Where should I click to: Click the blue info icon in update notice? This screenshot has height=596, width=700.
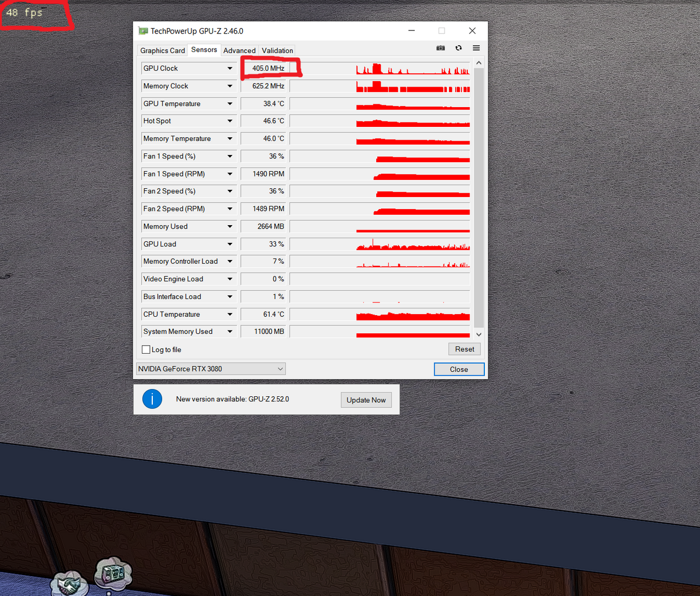tap(152, 399)
